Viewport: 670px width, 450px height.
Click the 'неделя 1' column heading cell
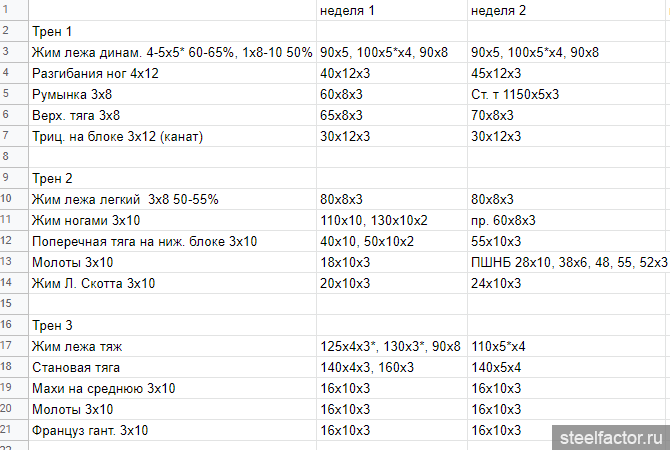tap(391, 10)
